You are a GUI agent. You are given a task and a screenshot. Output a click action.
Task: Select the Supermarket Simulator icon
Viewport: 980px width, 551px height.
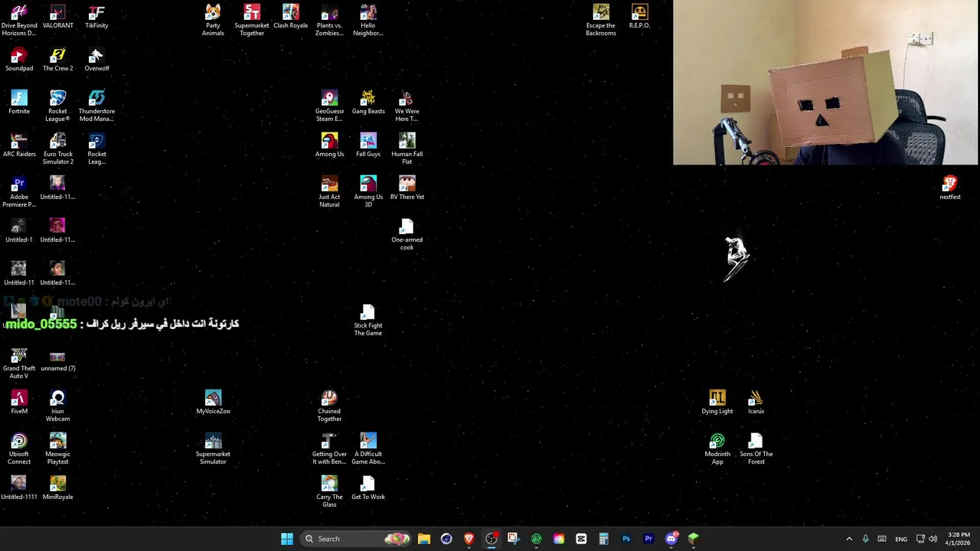(213, 448)
